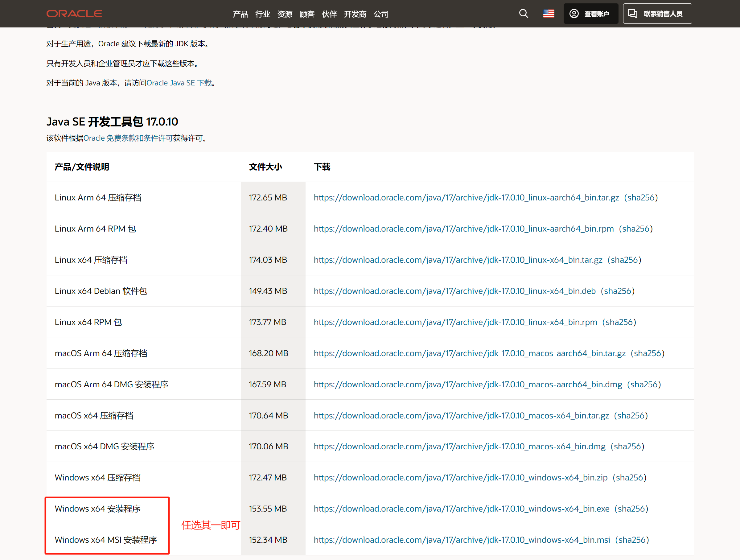
Task: Download jdk-17.0.10_linux-x64_bin.rpm link
Action: click(455, 322)
